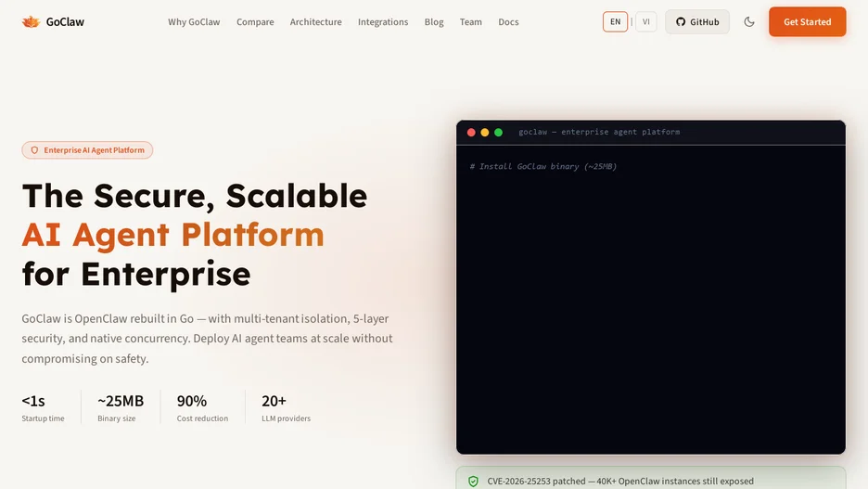Click the 'LLM providers' label
This screenshot has width=868, height=489.
(x=287, y=418)
